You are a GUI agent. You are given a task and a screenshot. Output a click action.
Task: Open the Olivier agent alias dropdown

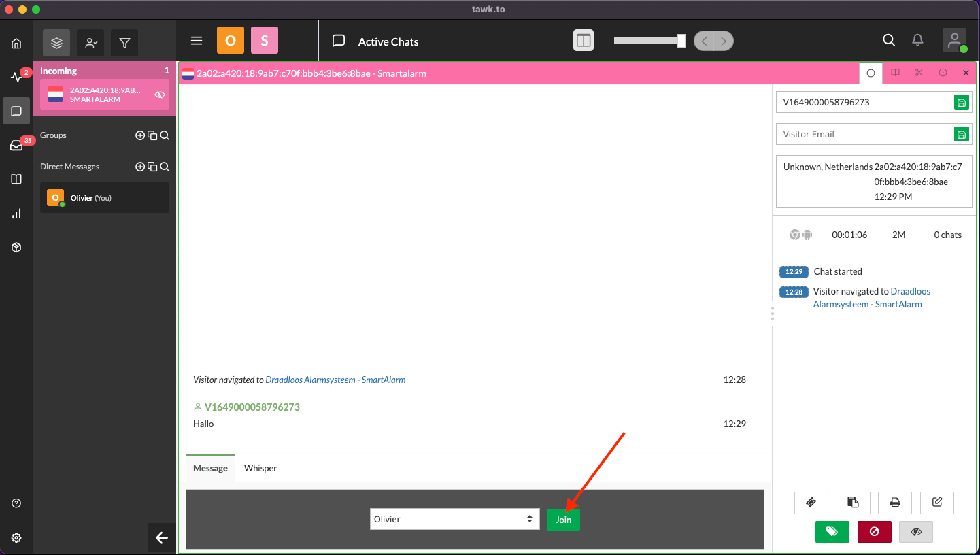(454, 519)
